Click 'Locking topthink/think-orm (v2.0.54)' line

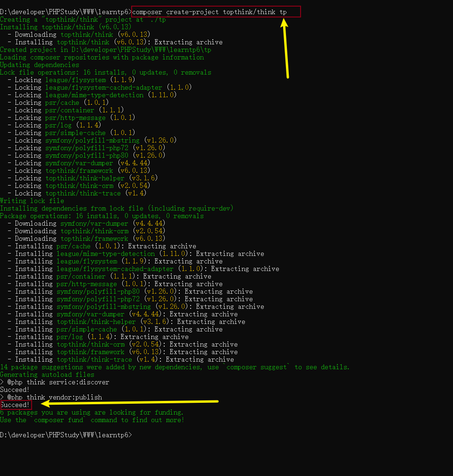coord(79,186)
